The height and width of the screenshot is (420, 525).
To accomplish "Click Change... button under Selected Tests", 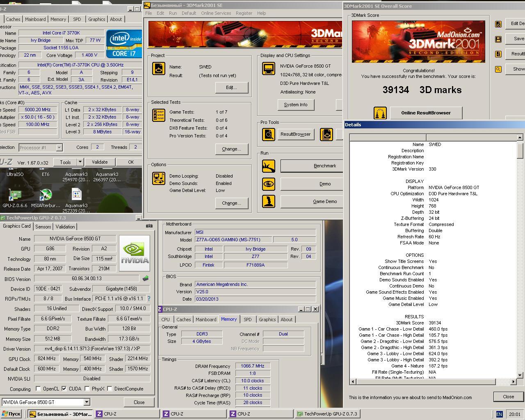I will point(231,149).
